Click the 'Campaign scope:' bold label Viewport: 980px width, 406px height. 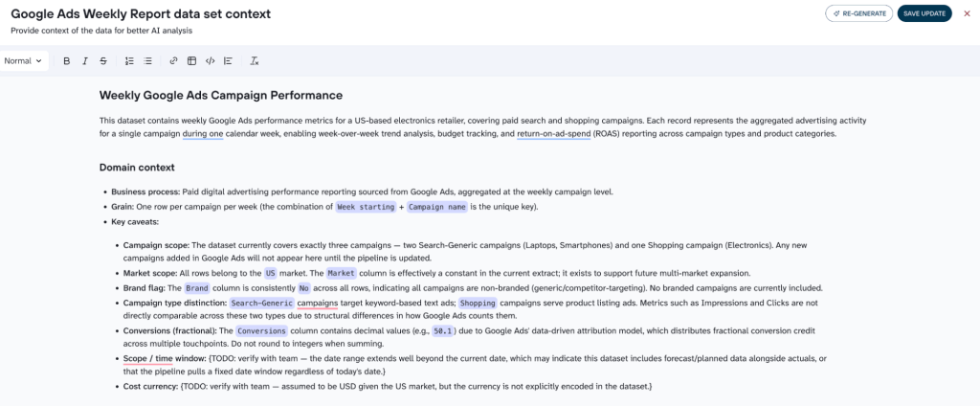[x=156, y=246]
